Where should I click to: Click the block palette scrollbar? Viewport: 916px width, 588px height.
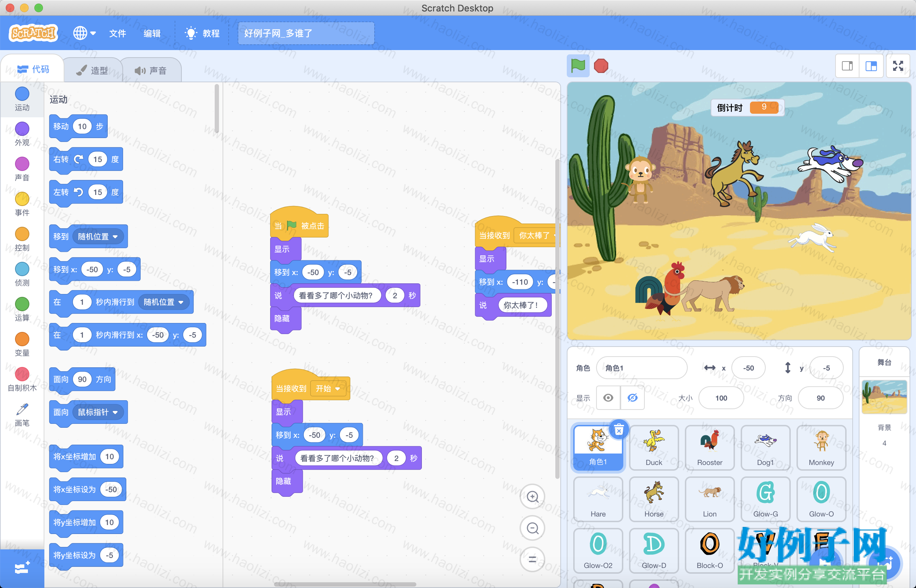point(216,108)
